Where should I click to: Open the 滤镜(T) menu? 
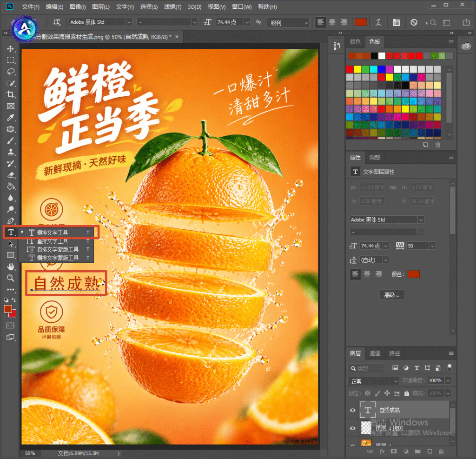point(173,7)
